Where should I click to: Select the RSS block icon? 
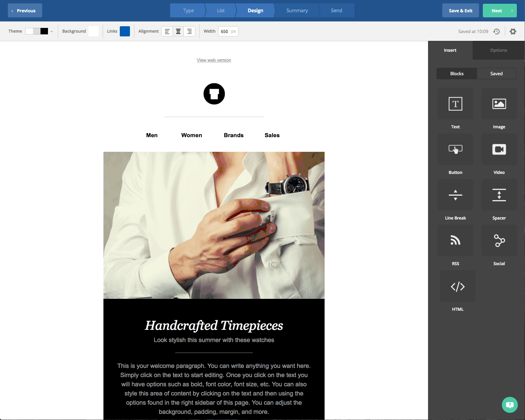pyautogui.click(x=455, y=241)
